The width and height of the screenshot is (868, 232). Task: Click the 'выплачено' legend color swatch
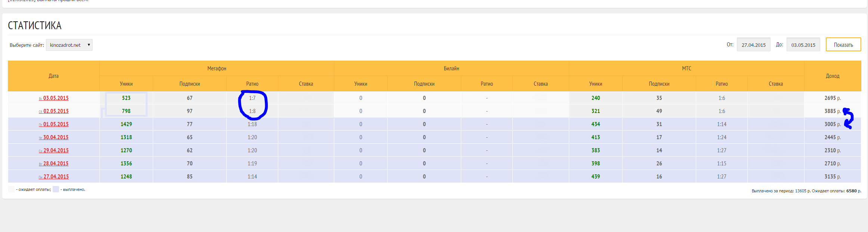coord(56,189)
